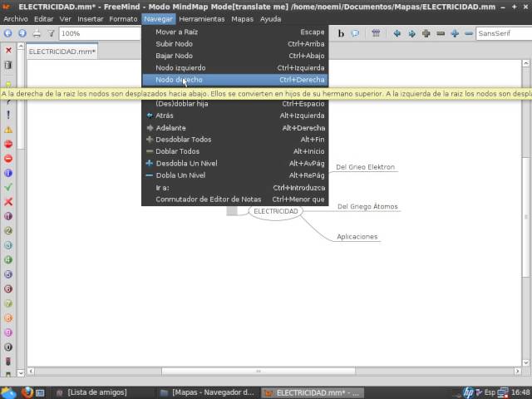Add the priority 3 icon
The height and width of the screenshot is (399, 532).
pyautogui.click(x=8, y=245)
